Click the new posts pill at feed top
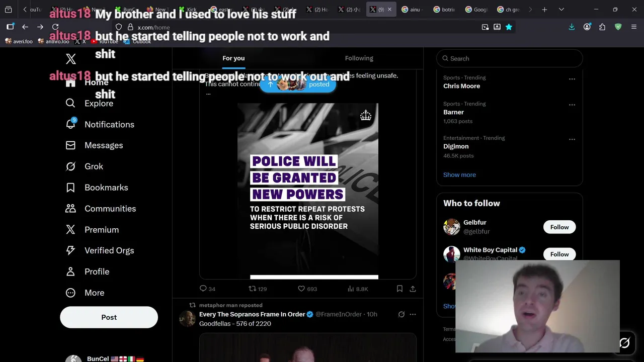This screenshot has width=644, height=362. pyautogui.click(x=297, y=84)
